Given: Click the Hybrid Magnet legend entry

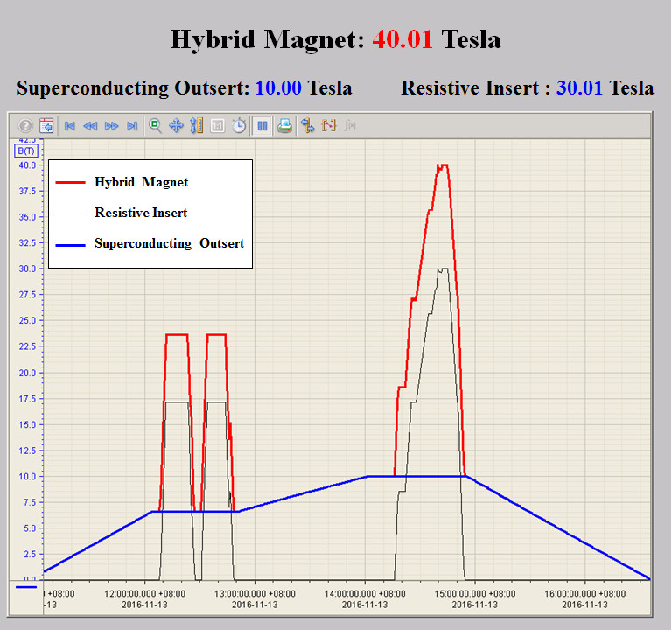Looking at the screenshot, I should 141,182.
